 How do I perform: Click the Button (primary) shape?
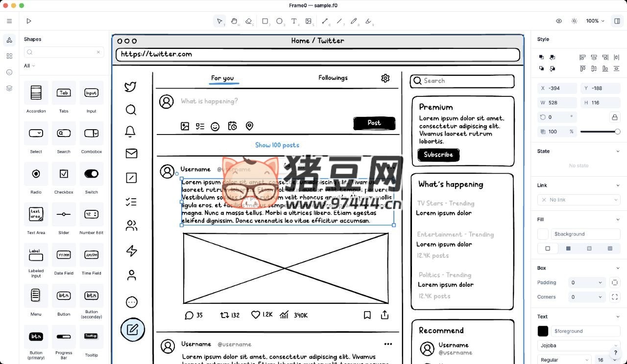(x=36, y=337)
